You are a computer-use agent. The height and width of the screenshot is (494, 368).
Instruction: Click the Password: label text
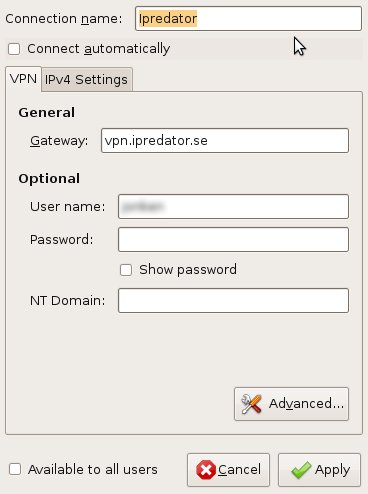[62, 240]
